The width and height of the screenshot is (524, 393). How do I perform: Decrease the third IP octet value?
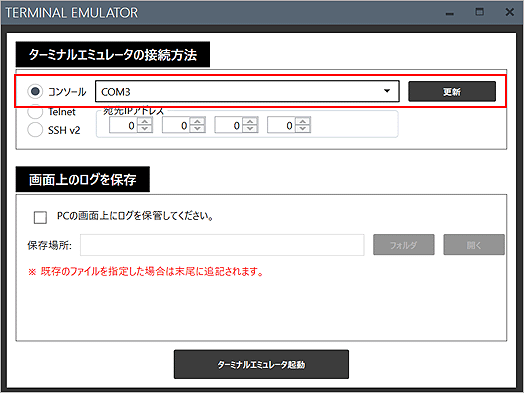click(250, 129)
